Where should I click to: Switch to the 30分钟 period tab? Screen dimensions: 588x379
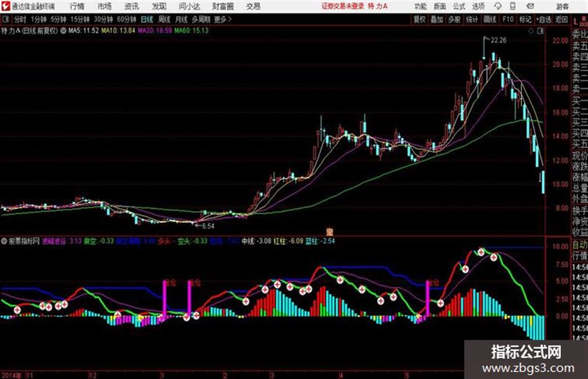click(103, 19)
